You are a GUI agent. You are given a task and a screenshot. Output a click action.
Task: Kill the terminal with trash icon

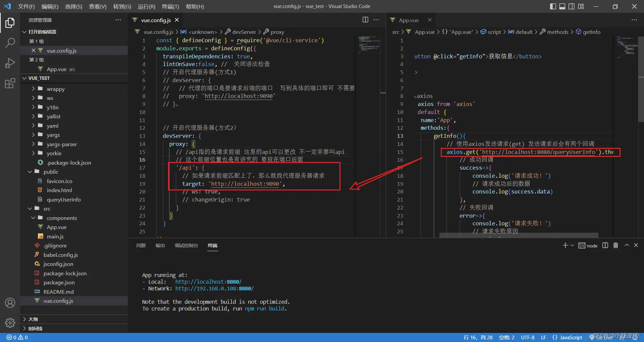(615, 245)
